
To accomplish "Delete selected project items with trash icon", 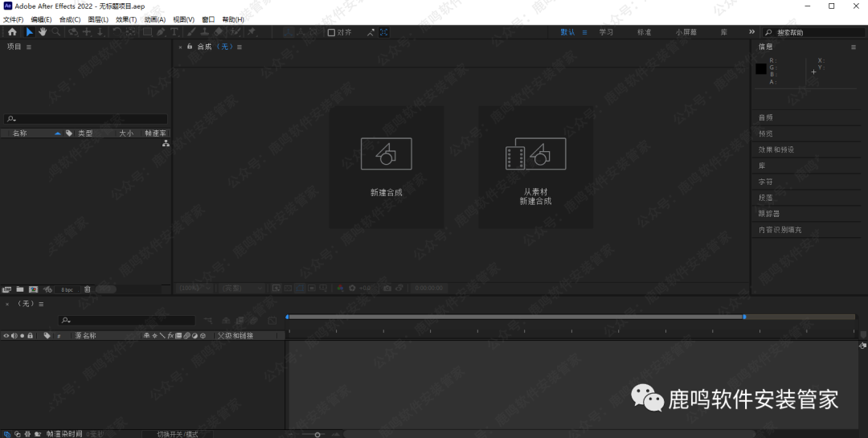I will (x=88, y=289).
